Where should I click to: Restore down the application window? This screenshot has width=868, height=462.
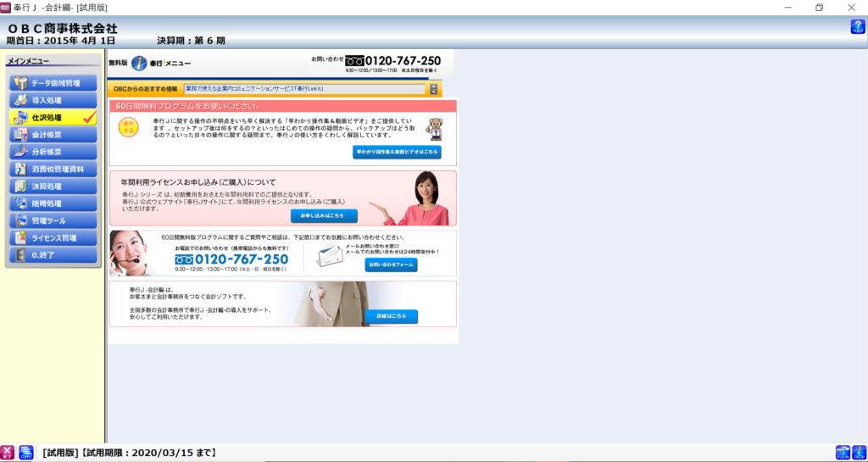pyautogui.click(x=820, y=8)
